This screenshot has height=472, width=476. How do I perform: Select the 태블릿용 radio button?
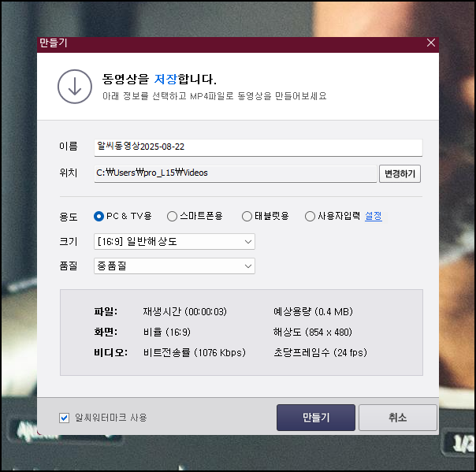(247, 216)
